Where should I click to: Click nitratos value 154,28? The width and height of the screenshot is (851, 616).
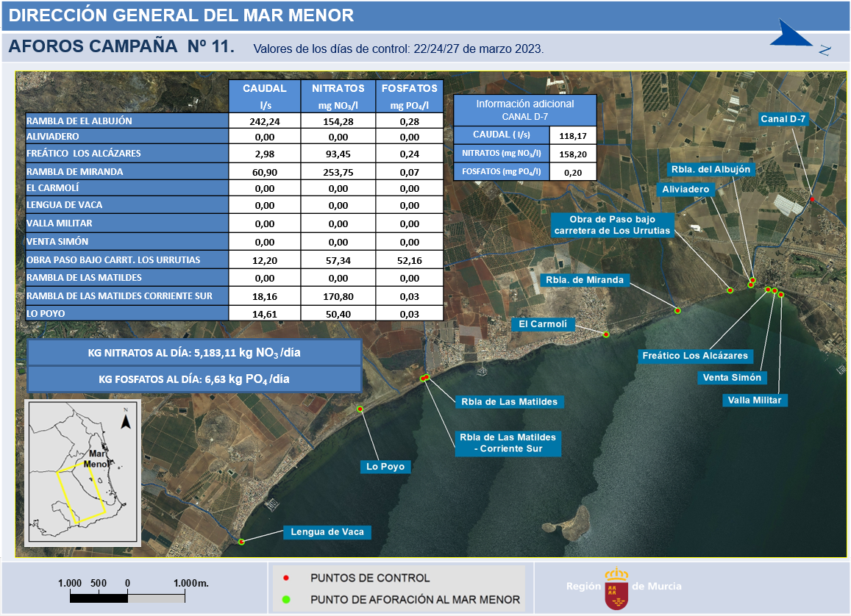[x=338, y=121]
